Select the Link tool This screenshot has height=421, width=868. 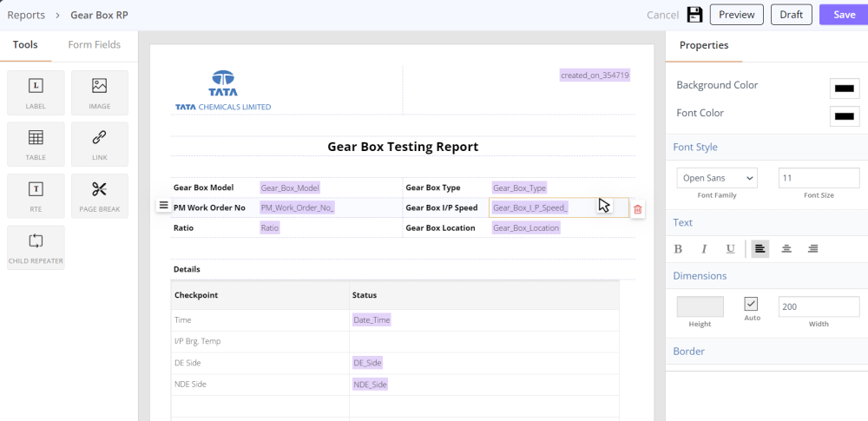[100, 144]
